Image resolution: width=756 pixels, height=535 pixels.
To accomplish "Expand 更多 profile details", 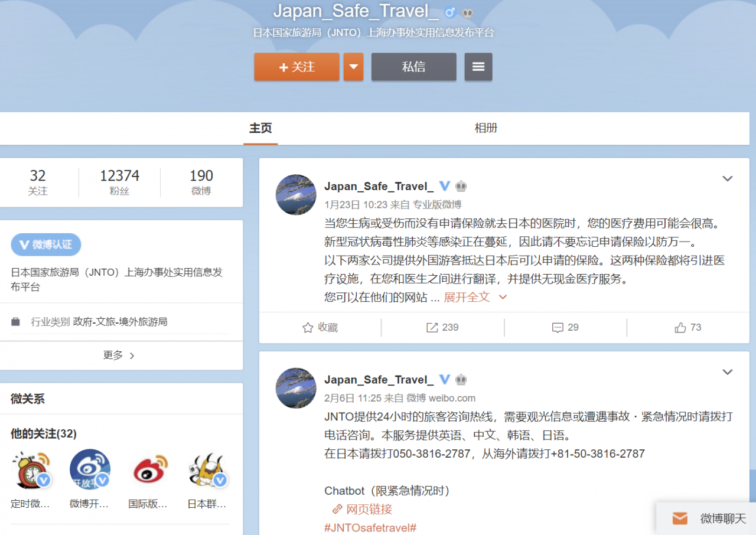I will point(119,355).
